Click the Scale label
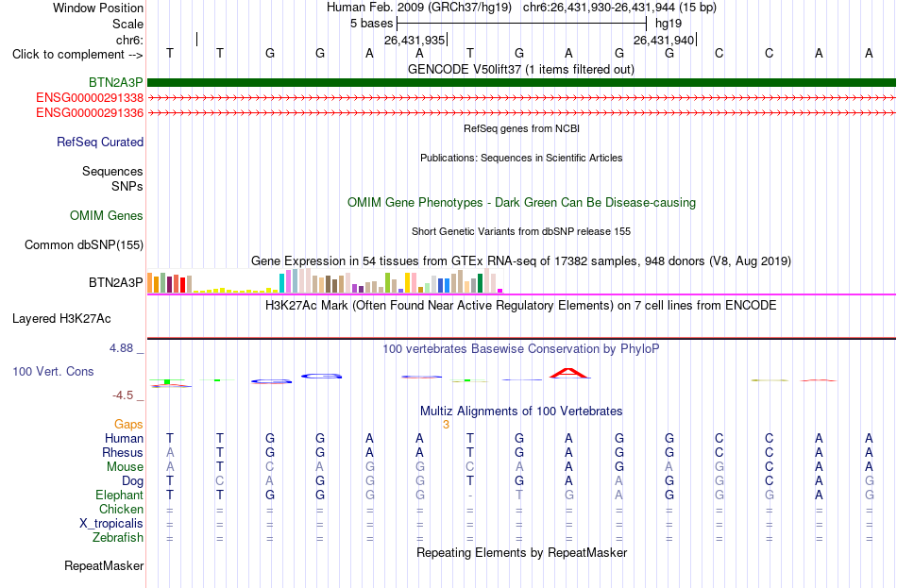The height and width of the screenshot is (588, 897). (127, 24)
